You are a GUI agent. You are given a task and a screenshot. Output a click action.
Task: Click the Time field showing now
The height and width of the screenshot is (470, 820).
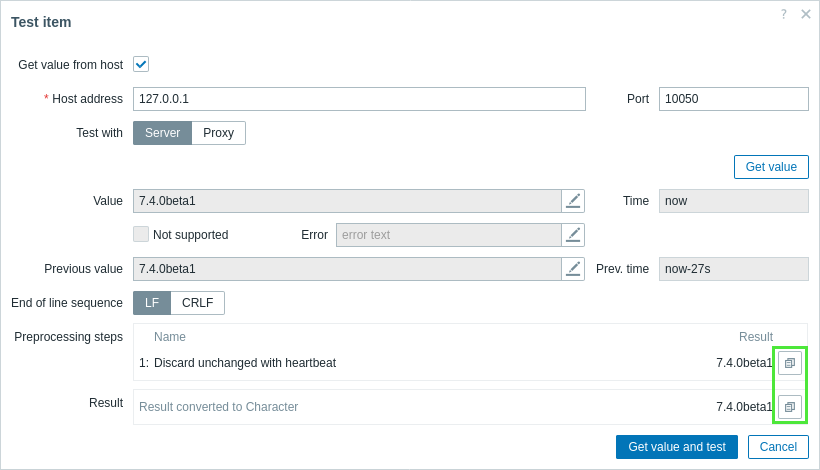[733, 201]
